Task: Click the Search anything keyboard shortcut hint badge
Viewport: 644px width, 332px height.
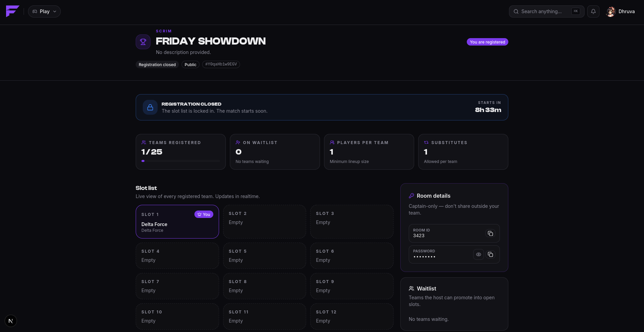Action: pyautogui.click(x=576, y=11)
